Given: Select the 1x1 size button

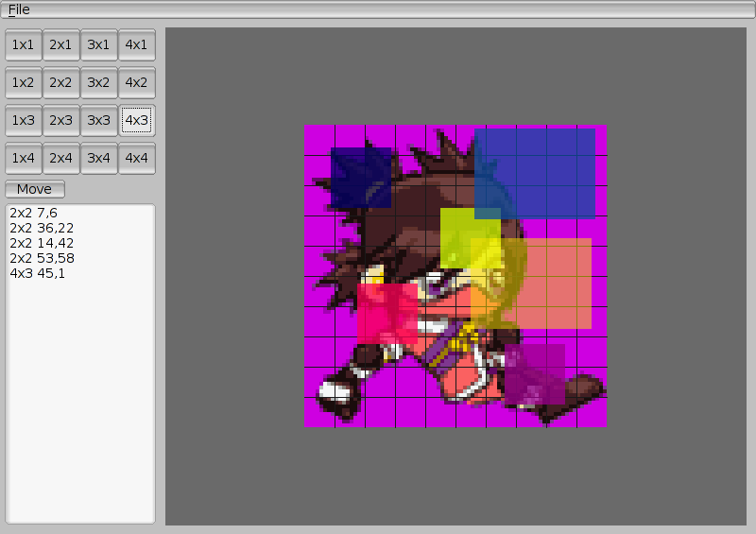Looking at the screenshot, I should click(x=24, y=44).
